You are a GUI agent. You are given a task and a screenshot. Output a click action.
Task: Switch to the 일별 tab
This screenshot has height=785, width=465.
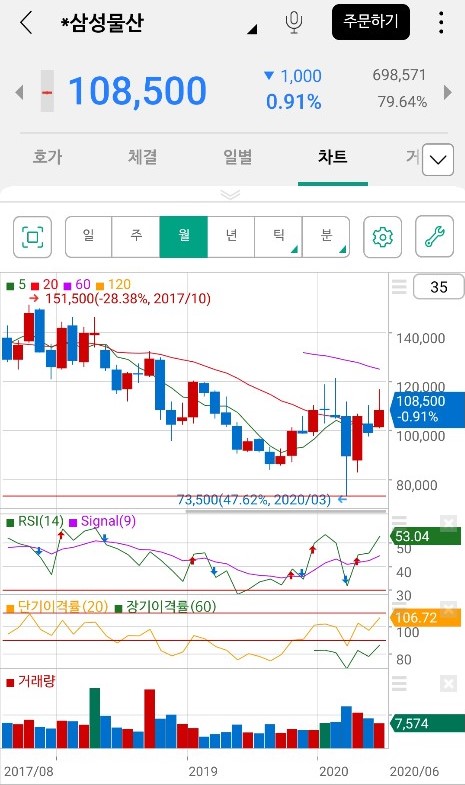coord(238,157)
